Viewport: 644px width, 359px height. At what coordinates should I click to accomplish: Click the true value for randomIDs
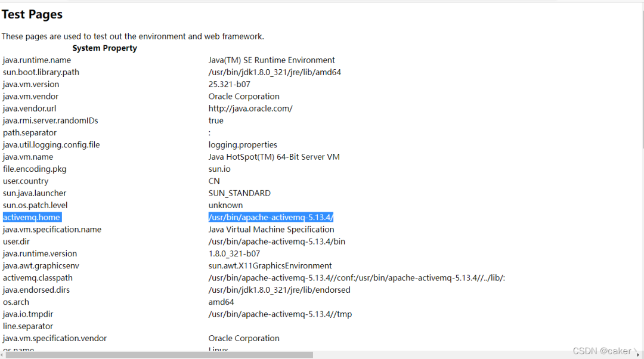point(216,120)
